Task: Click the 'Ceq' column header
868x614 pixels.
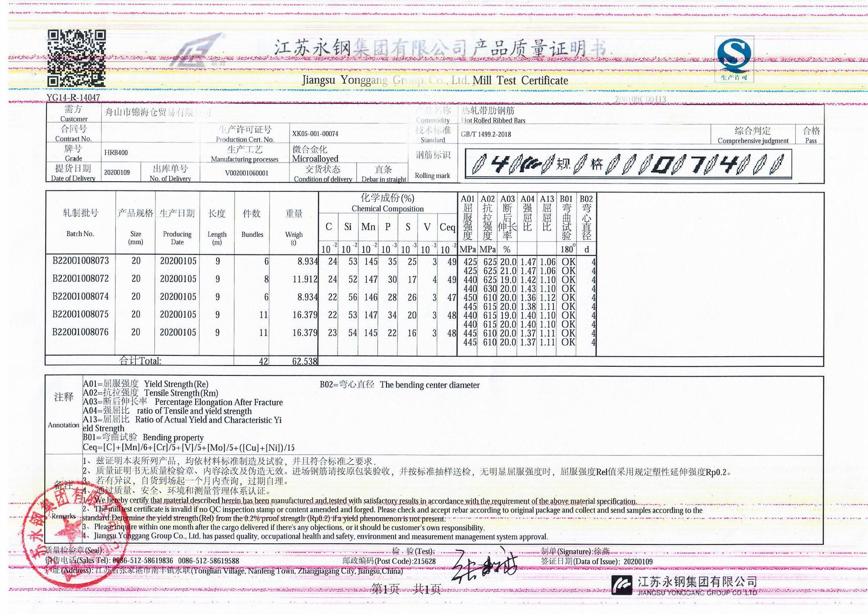Action: pyautogui.click(x=448, y=227)
